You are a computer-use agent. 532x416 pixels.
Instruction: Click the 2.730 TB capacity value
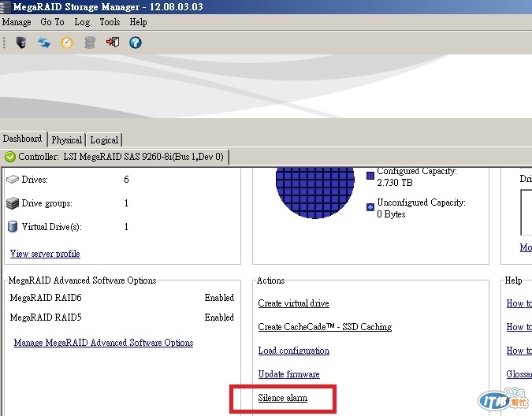click(395, 183)
